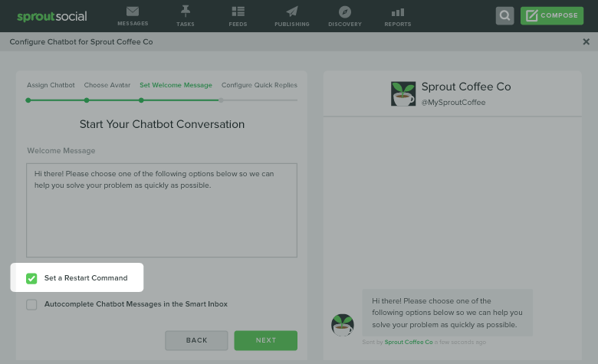
Task: Open the Feeds list icon
Action: 238,11
